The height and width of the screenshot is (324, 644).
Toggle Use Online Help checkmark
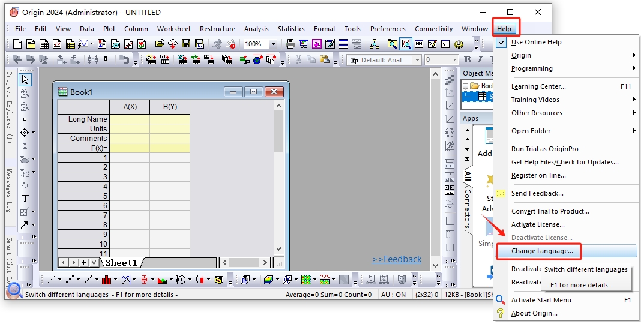[501, 42]
